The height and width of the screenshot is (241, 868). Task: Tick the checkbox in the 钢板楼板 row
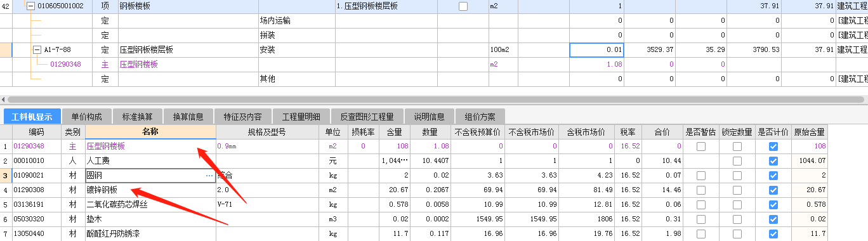click(463, 6)
